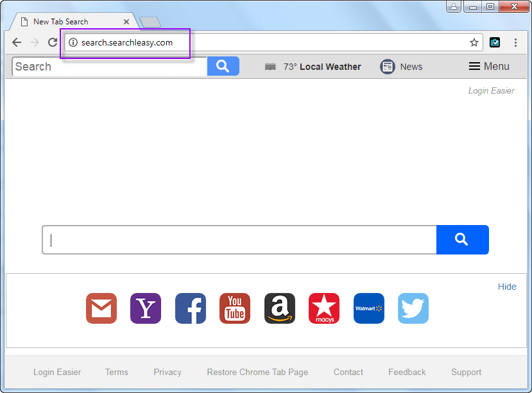Maximize the browser window
Image resolution: width=532 pixels, height=393 pixels.
click(490, 6)
